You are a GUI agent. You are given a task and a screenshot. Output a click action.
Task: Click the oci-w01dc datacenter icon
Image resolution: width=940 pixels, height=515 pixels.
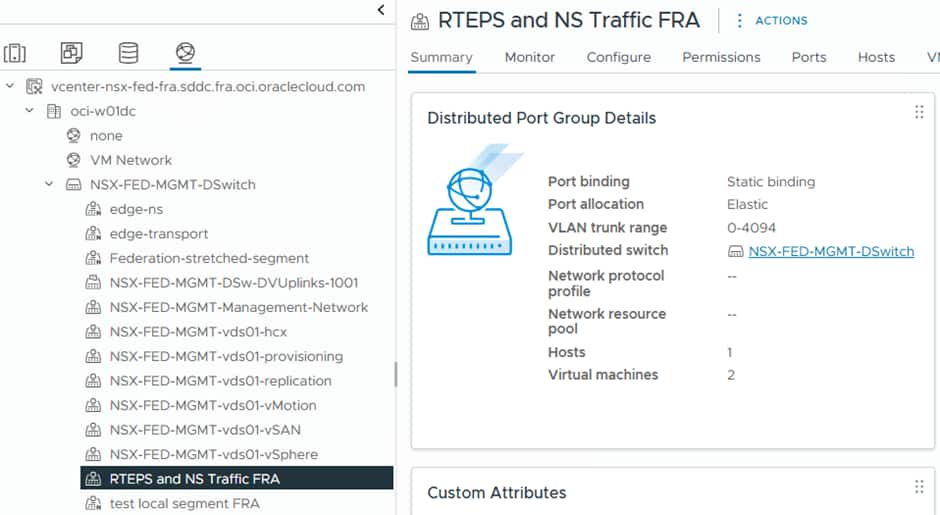(54, 111)
